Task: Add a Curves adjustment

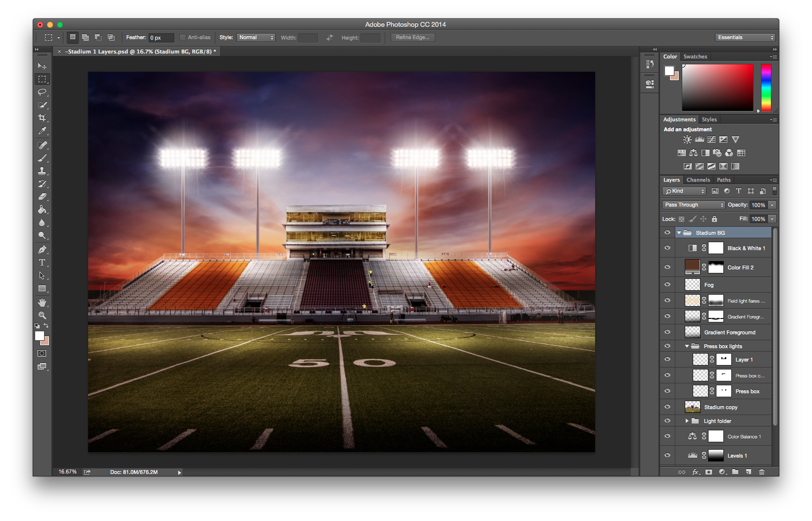Action: (711, 140)
